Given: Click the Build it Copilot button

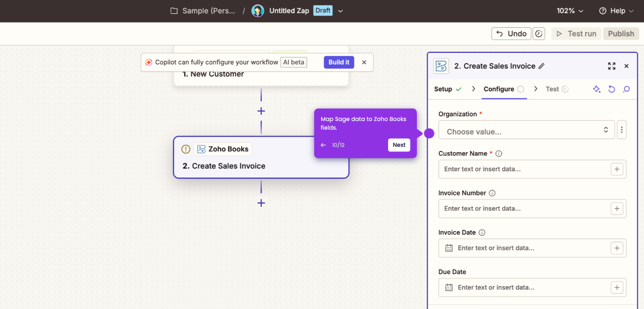Looking at the screenshot, I should pyautogui.click(x=339, y=62).
